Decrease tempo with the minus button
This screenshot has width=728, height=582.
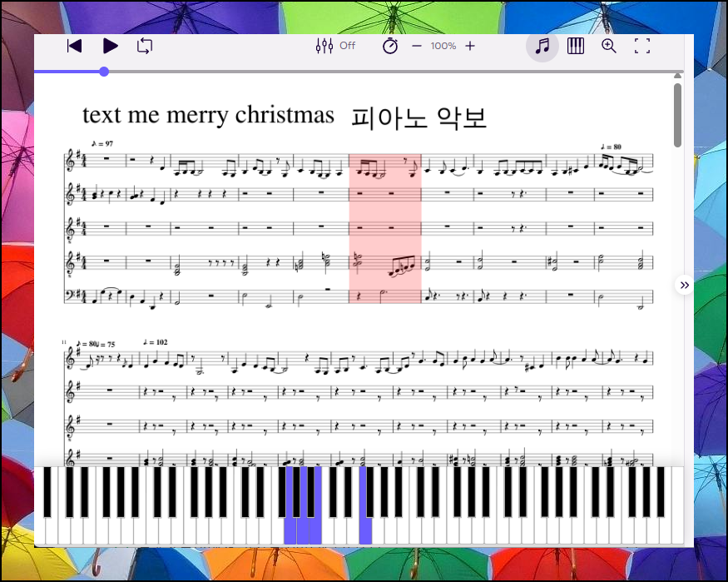coord(417,46)
